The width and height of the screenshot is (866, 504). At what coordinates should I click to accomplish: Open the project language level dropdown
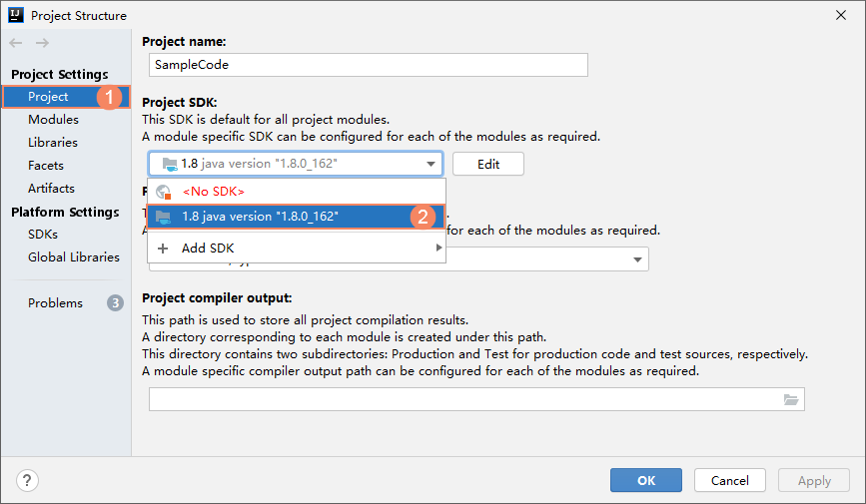[637, 259]
